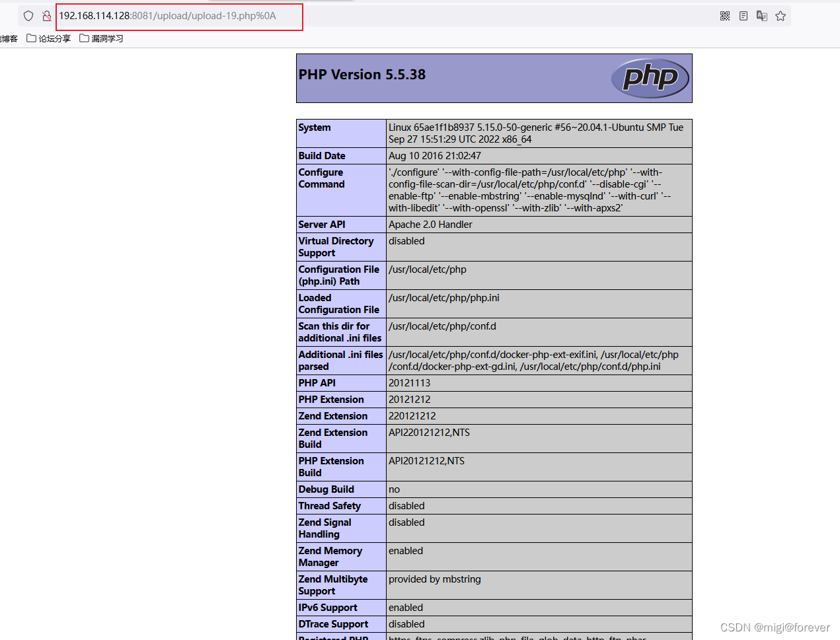Click the PHP logo in the header

coord(650,78)
